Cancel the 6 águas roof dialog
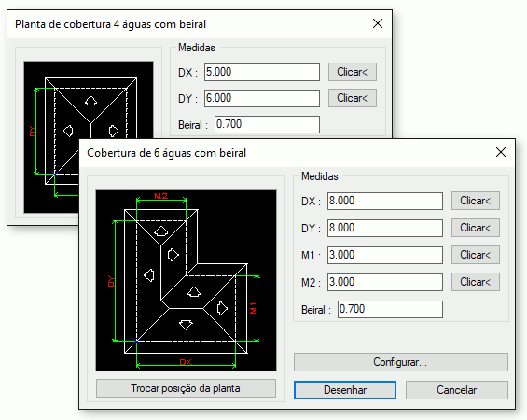 point(456,390)
